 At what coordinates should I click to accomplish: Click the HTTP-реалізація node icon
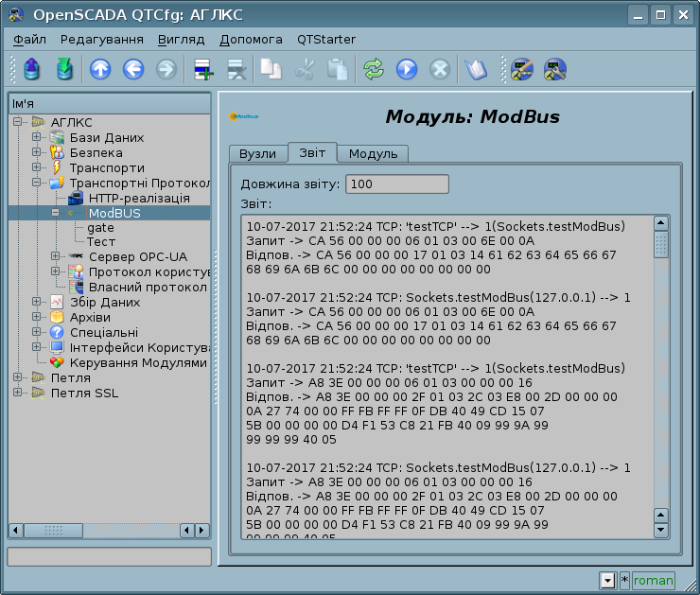pos(76,198)
